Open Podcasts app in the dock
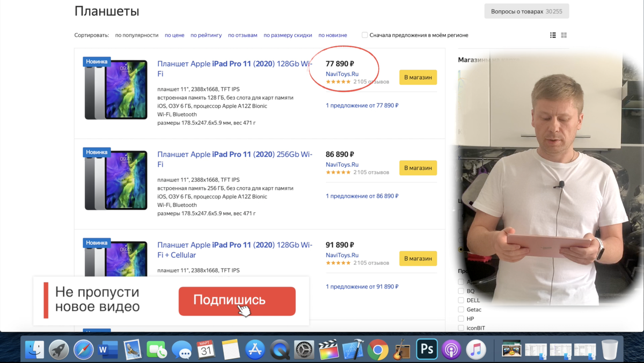The width and height of the screenshot is (644, 363). 451,350
